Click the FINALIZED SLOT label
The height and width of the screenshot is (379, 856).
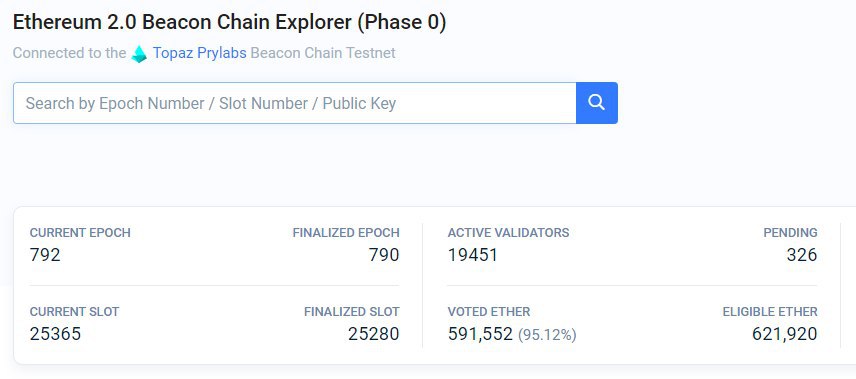point(352,312)
